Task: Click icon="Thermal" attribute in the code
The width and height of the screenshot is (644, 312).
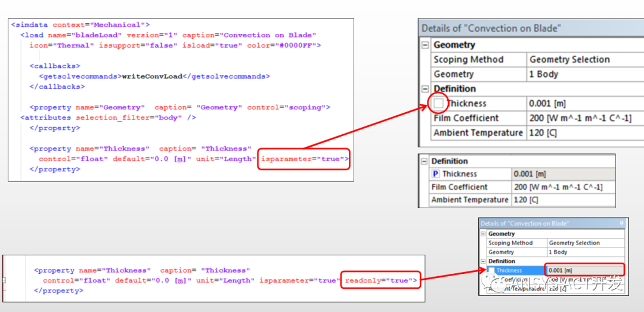Action: 61,45
